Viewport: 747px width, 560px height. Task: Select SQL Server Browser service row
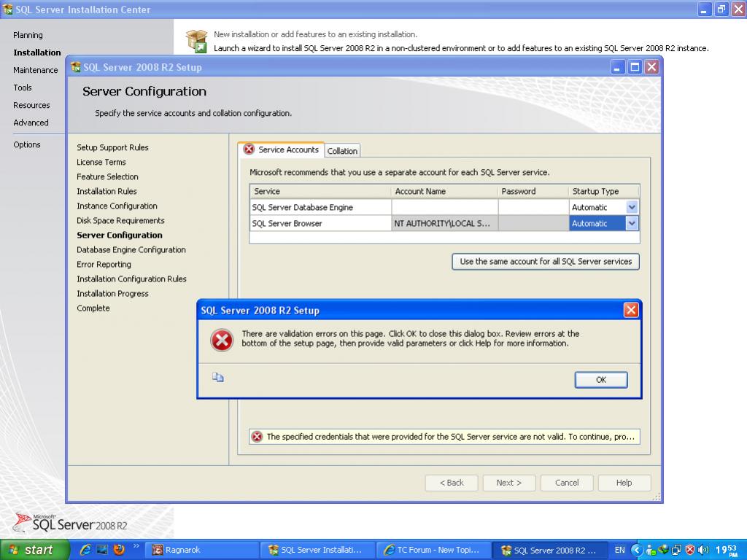pyautogui.click(x=321, y=223)
